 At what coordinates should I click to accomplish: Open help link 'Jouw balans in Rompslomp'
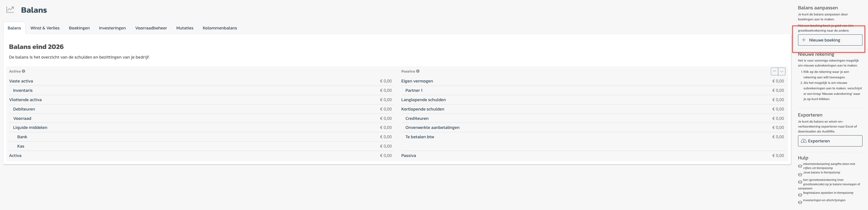point(821,173)
